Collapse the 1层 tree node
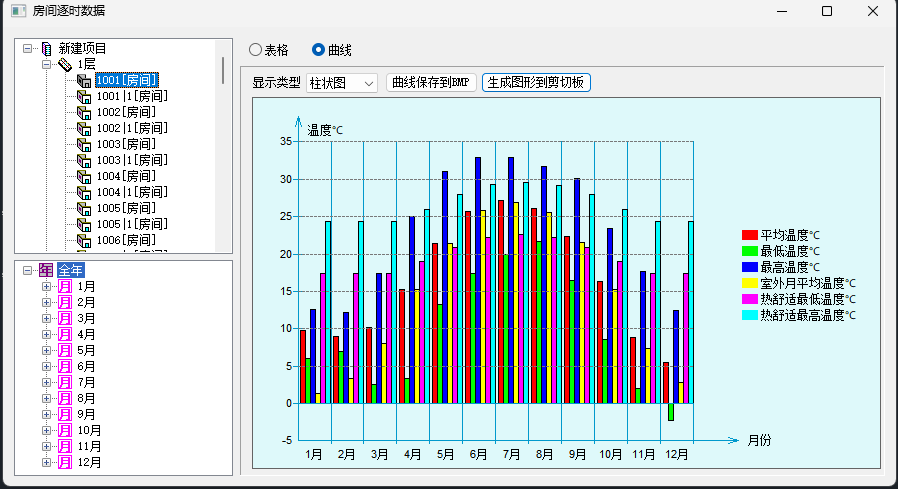The width and height of the screenshot is (898, 489). [46, 64]
